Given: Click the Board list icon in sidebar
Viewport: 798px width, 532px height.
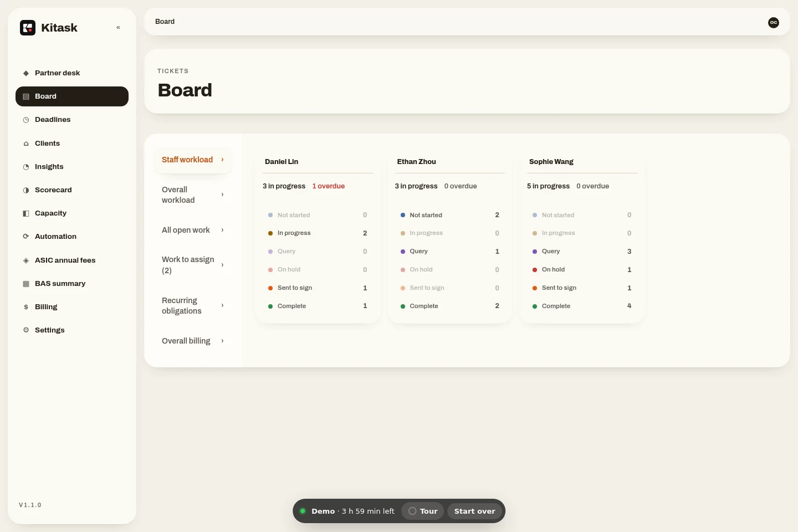Looking at the screenshot, I should pos(26,96).
